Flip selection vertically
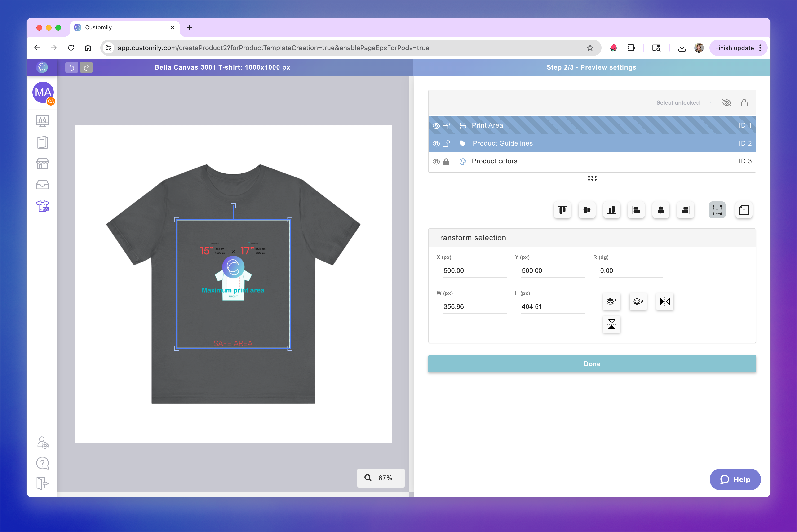The image size is (797, 532). click(x=611, y=324)
